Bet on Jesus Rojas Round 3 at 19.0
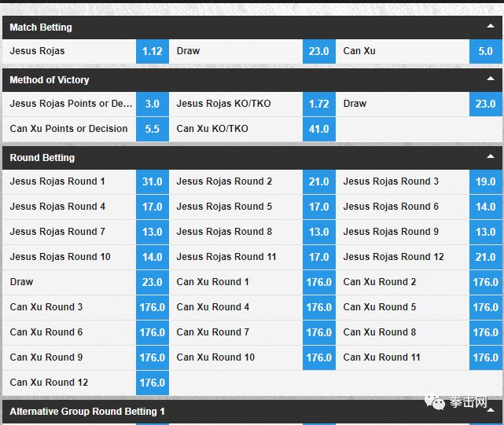 pos(485,181)
